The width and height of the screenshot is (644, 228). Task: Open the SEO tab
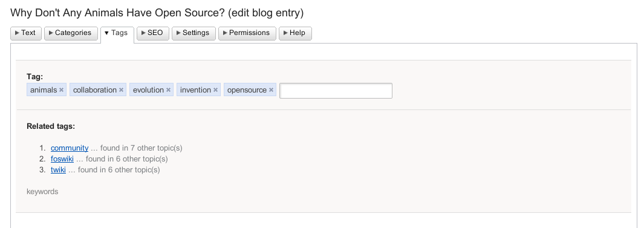tap(153, 33)
